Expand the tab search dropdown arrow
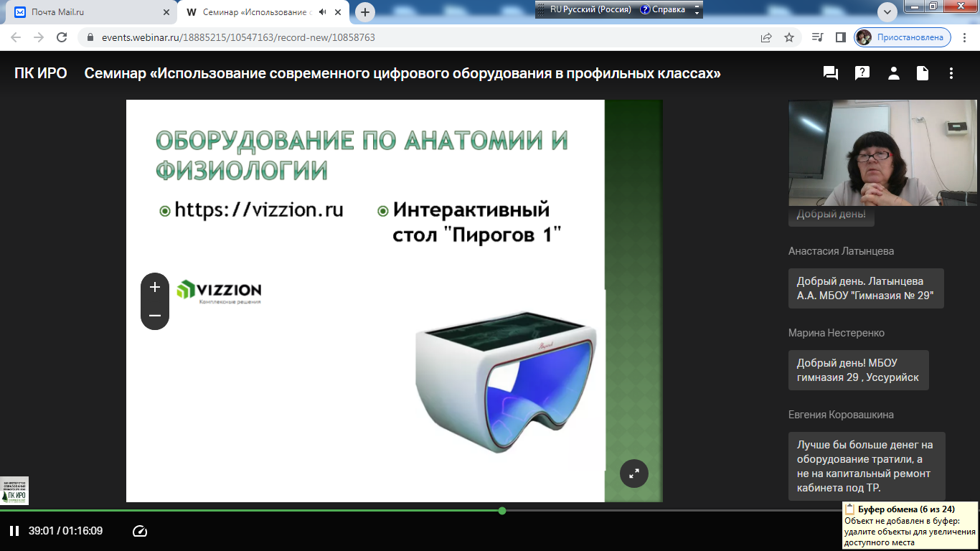 point(887,12)
